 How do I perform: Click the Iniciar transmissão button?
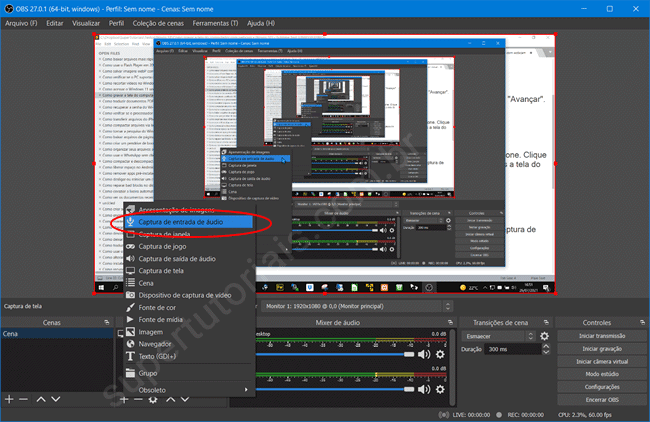tap(603, 336)
